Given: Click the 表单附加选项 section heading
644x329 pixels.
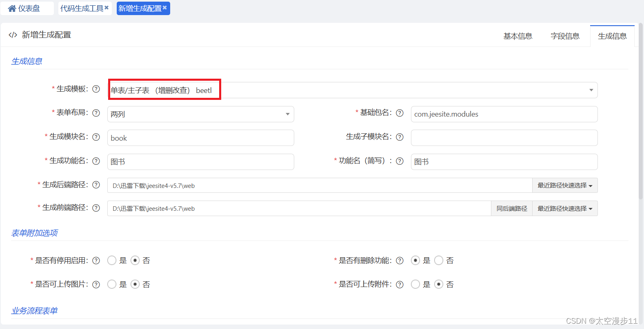Looking at the screenshot, I should tap(35, 233).
